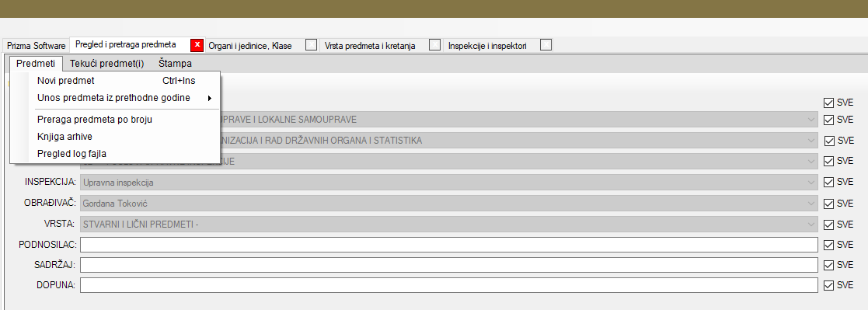This screenshot has height=310, width=868.
Task: Open OBRAĐIVAČ dropdown Gordana Toković
Action: [449, 203]
